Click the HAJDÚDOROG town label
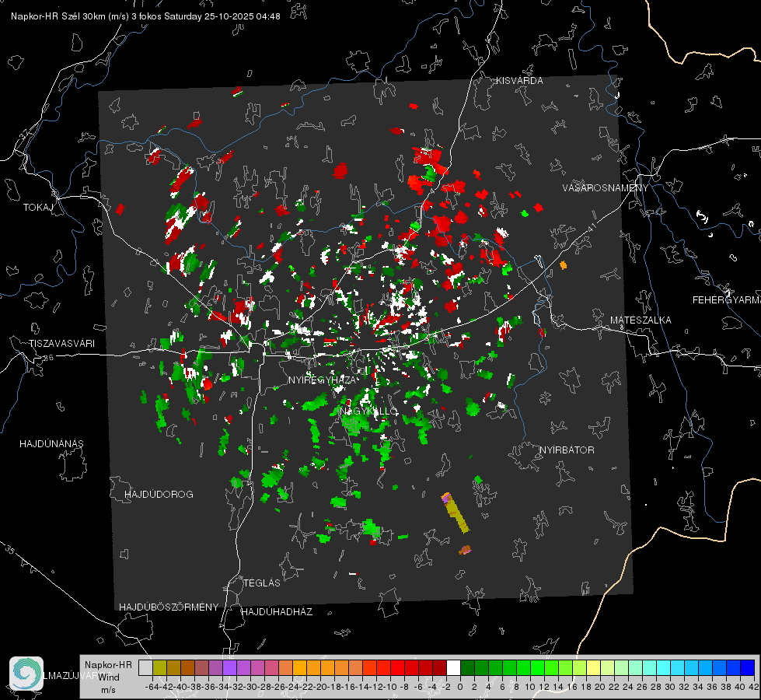761x700 pixels. coord(159,495)
